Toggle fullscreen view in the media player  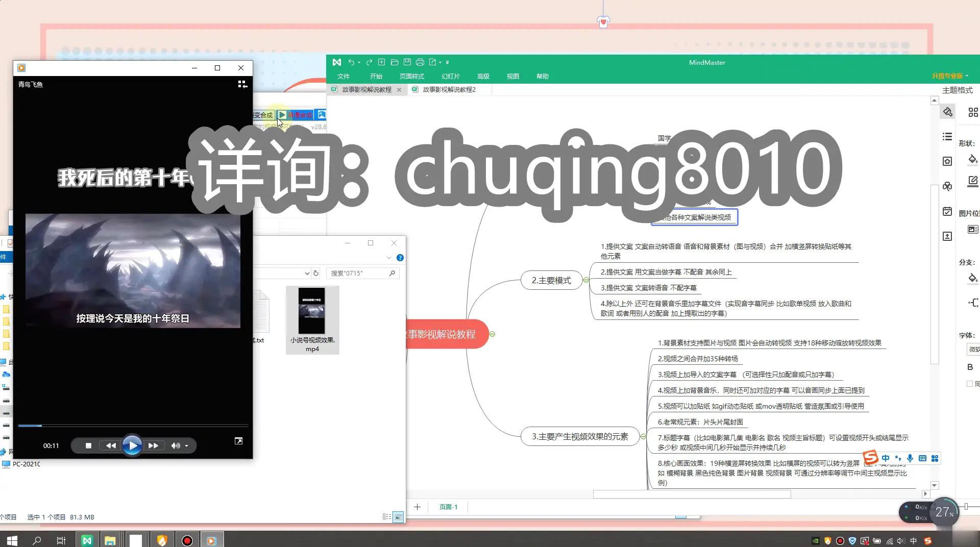[238, 441]
